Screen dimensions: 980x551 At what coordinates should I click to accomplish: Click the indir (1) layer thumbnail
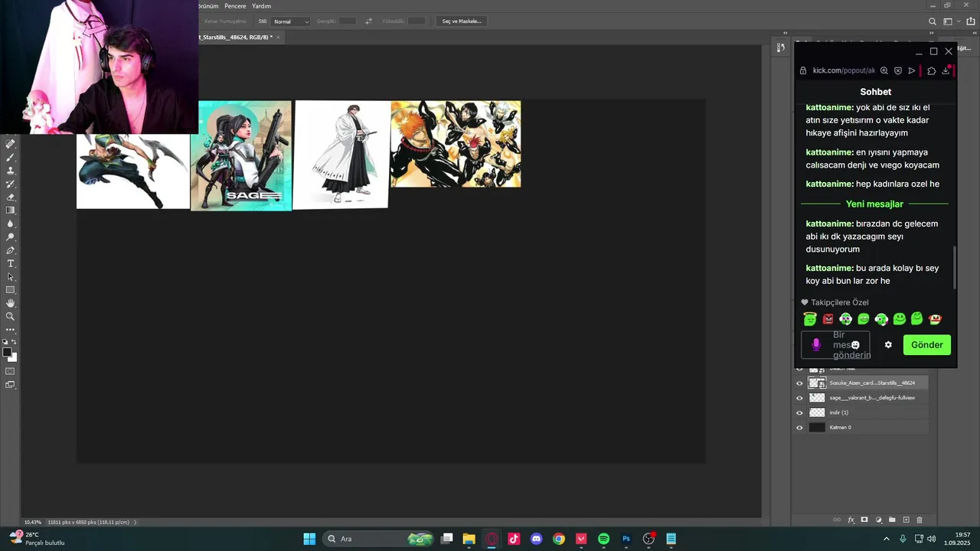(817, 412)
